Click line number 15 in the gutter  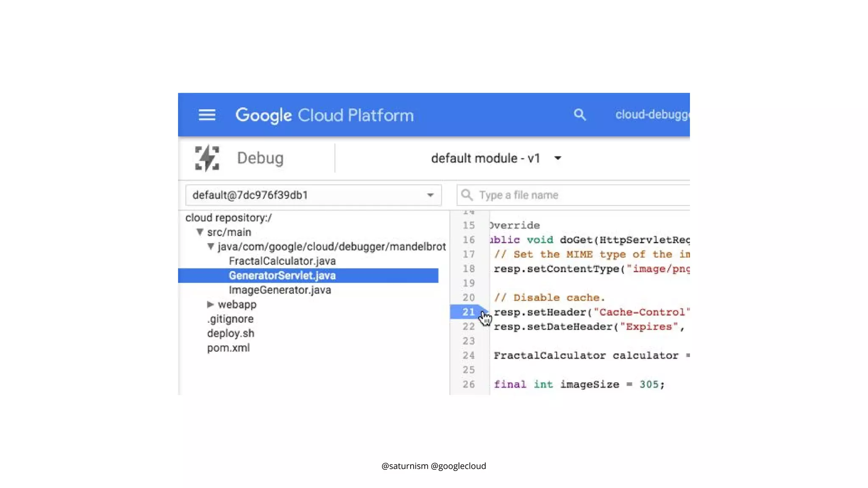tap(468, 225)
